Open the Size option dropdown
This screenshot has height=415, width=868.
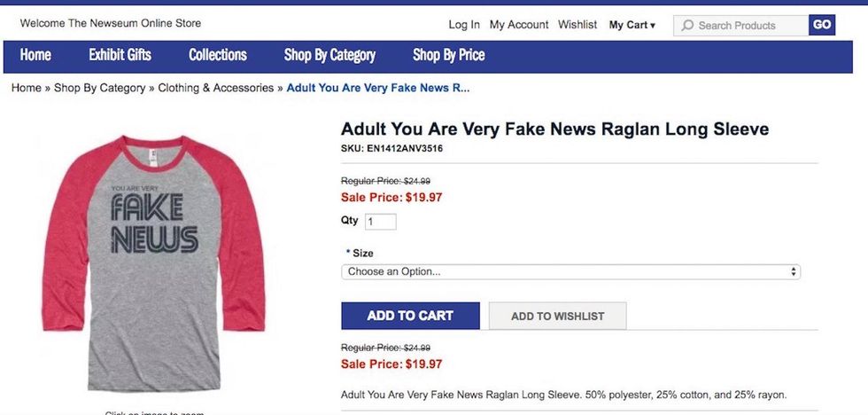tap(570, 271)
